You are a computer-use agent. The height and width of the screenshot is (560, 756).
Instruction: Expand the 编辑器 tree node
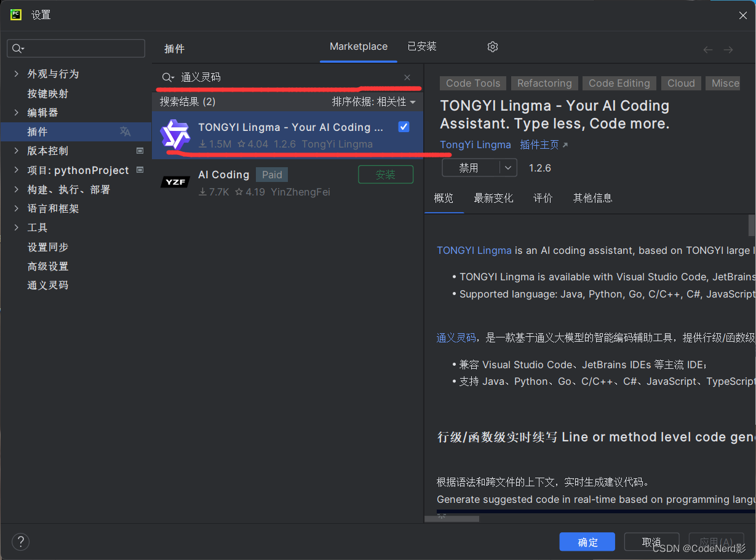[x=16, y=112]
